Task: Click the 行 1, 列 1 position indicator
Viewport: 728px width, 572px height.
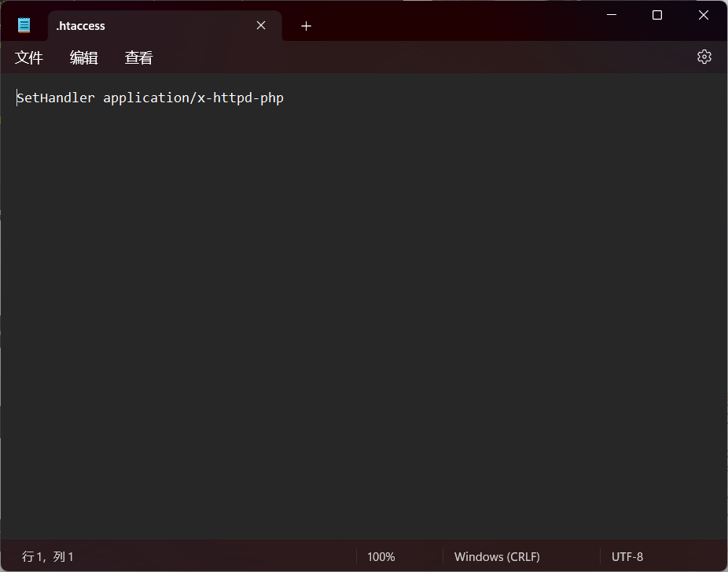Action: (x=48, y=556)
